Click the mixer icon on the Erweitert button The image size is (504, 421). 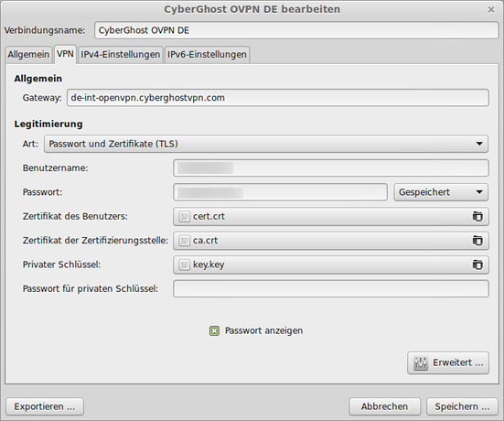coord(421,363)
